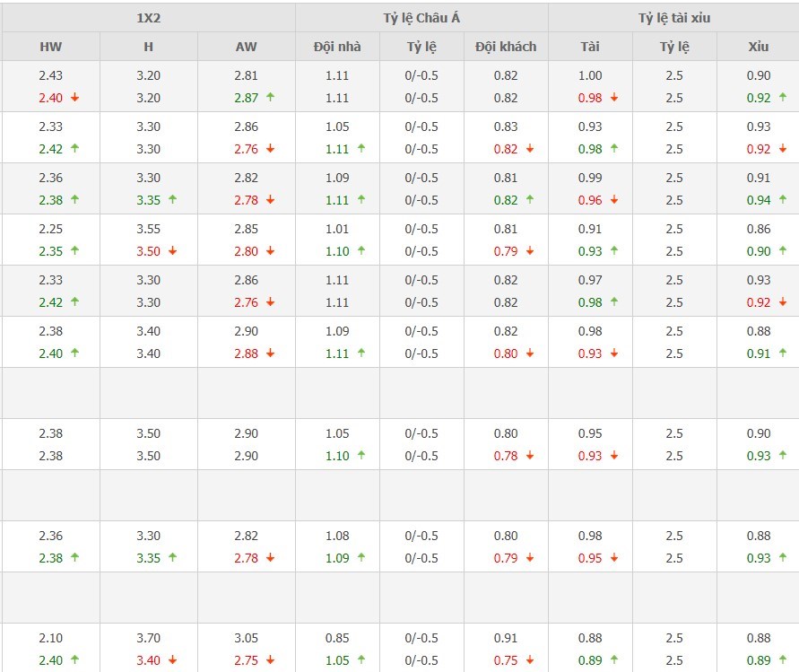Click the Đội khách column header
The height and width of the screenshot is (672, 799).
coord(506,47)
